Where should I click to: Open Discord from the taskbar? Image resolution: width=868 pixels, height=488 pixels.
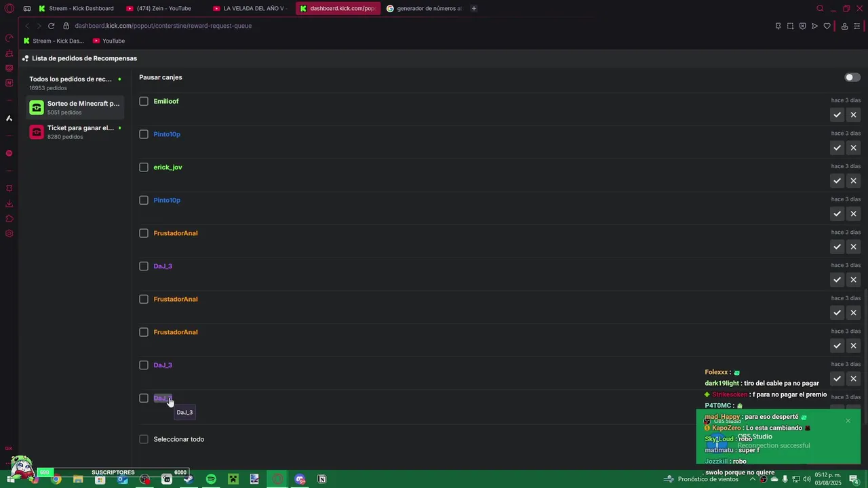(300, 479)
